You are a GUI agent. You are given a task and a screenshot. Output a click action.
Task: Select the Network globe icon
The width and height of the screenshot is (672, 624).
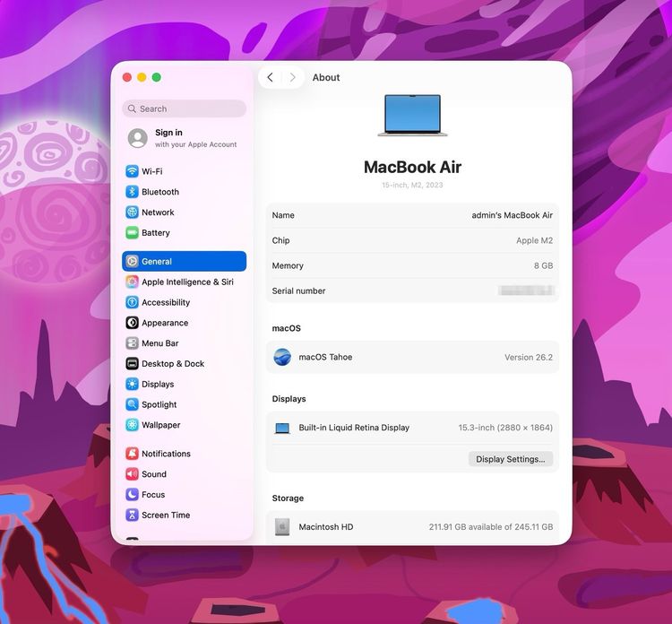pos(132,212)
